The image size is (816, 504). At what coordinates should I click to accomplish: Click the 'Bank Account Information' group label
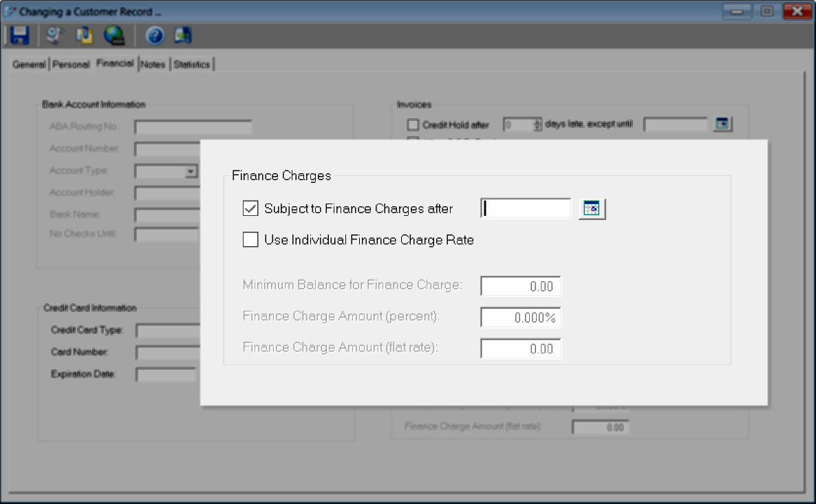[x=94, y=105]
